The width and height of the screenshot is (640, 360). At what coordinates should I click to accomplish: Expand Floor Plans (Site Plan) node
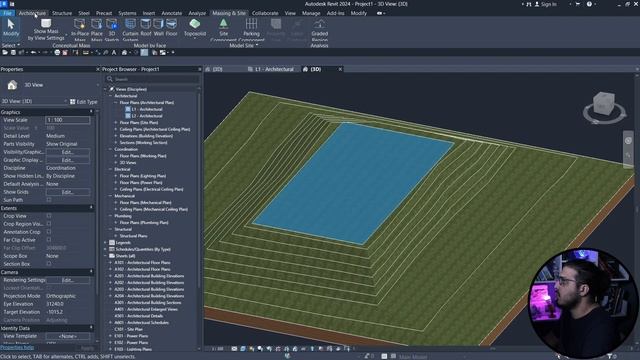tap(116, 122)
